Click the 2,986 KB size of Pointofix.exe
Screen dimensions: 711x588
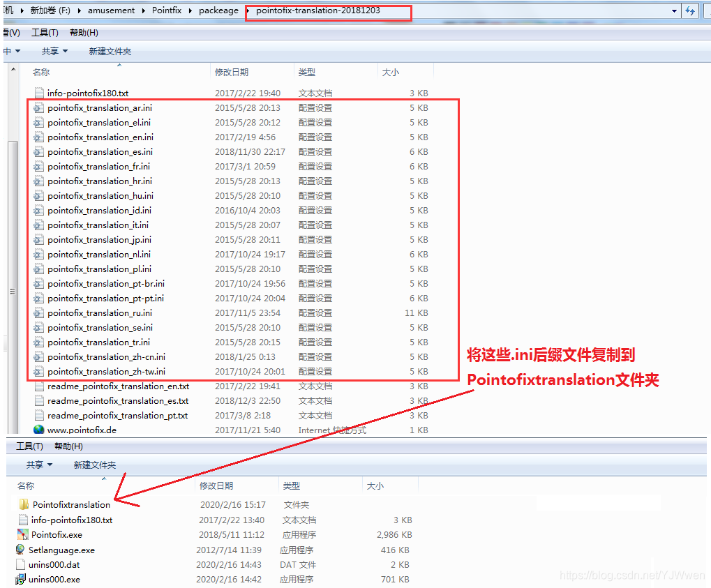click(394, 534)
